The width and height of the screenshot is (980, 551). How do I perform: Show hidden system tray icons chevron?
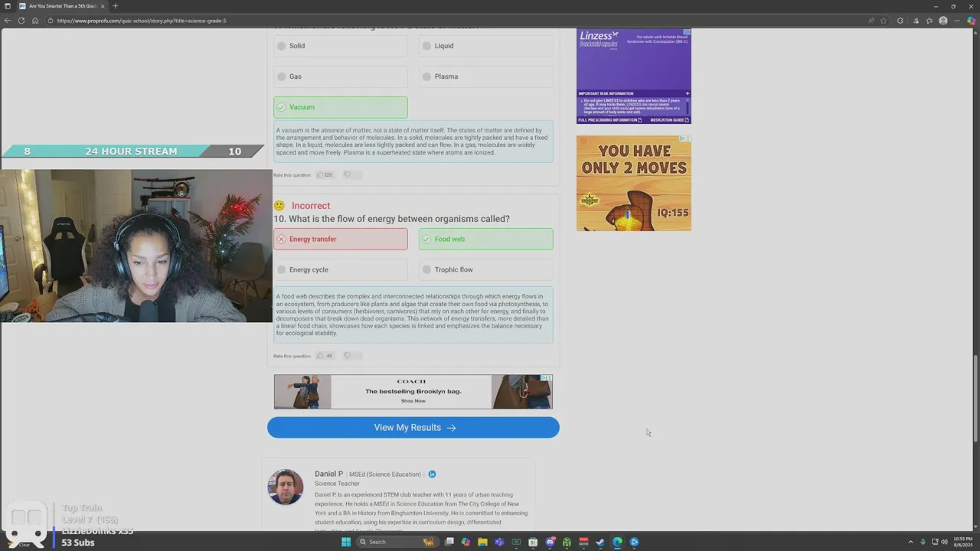910,542
